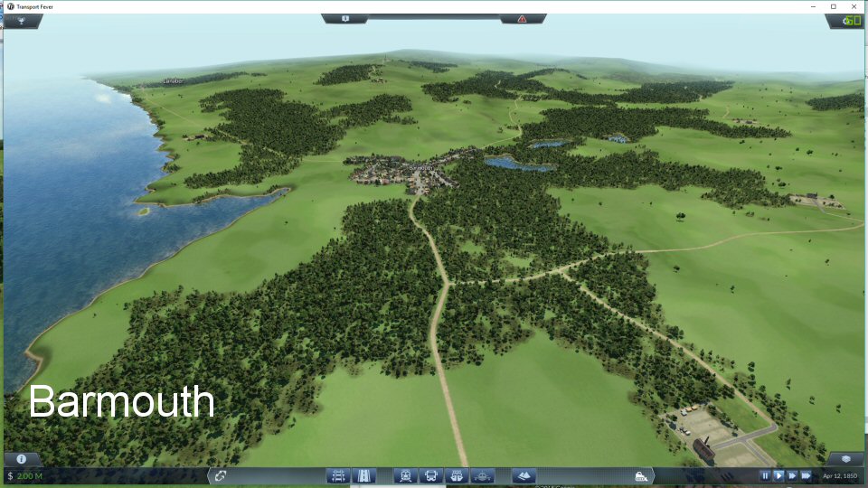
Task: Set game speed to fastest forward
Action: (x=806, y=476)
